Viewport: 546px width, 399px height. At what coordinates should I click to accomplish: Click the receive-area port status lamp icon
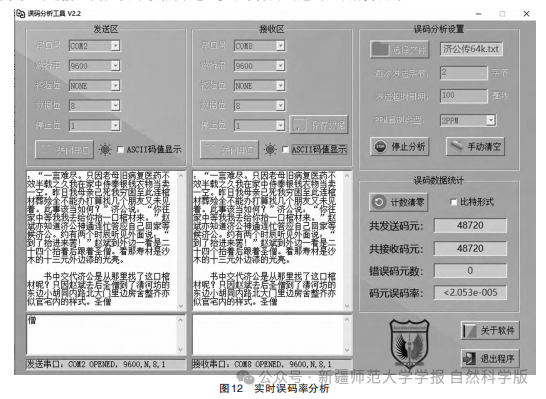[270, 150]
